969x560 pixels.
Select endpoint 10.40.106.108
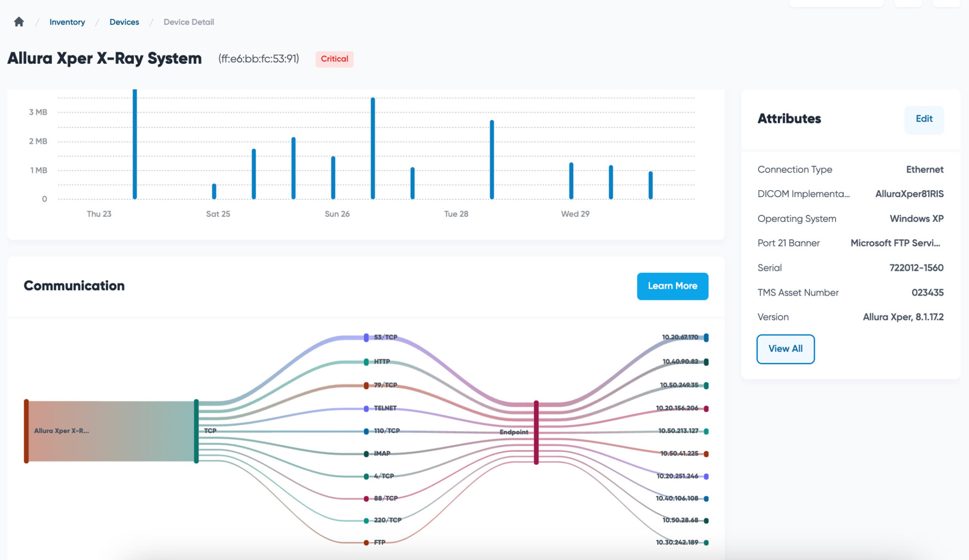coord(706,499)
